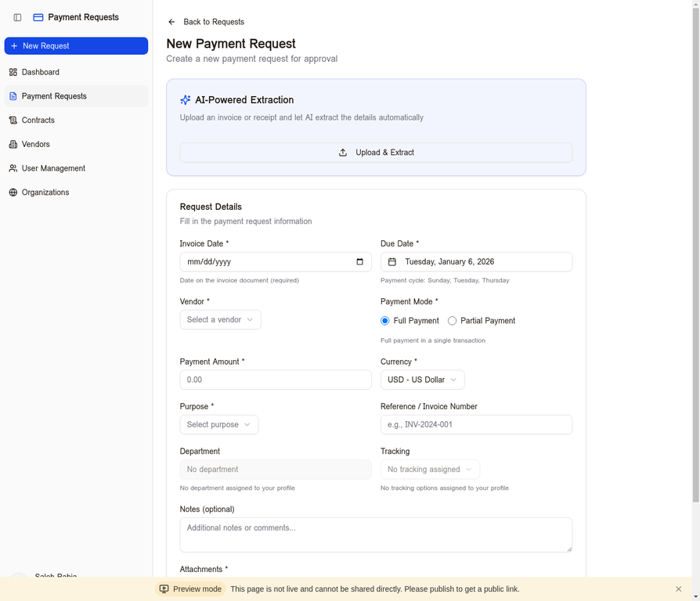
Task: Select the Full Payment radio button
Action: pyautogui.click(x=384, y=320)
